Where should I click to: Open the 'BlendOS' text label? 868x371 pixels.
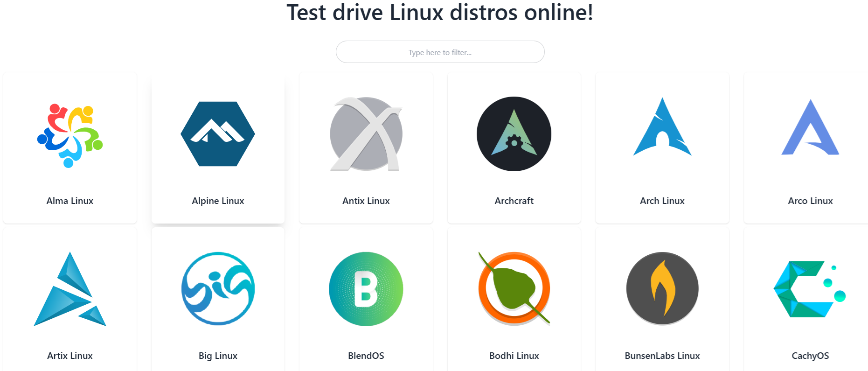[x=366, y=356]
